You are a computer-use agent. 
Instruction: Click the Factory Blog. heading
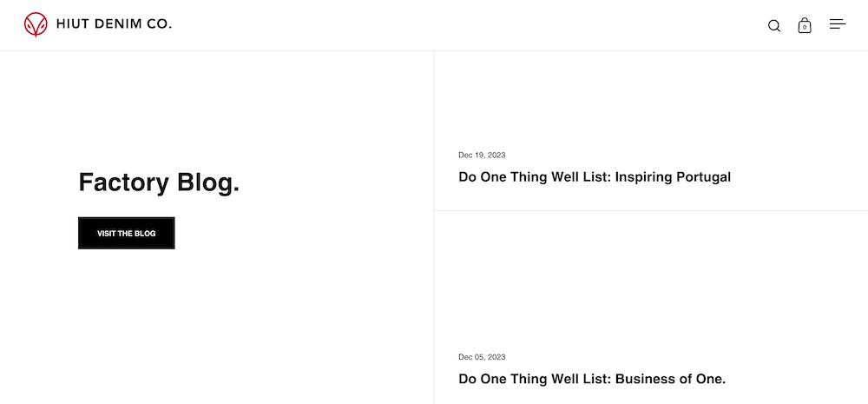159,182
